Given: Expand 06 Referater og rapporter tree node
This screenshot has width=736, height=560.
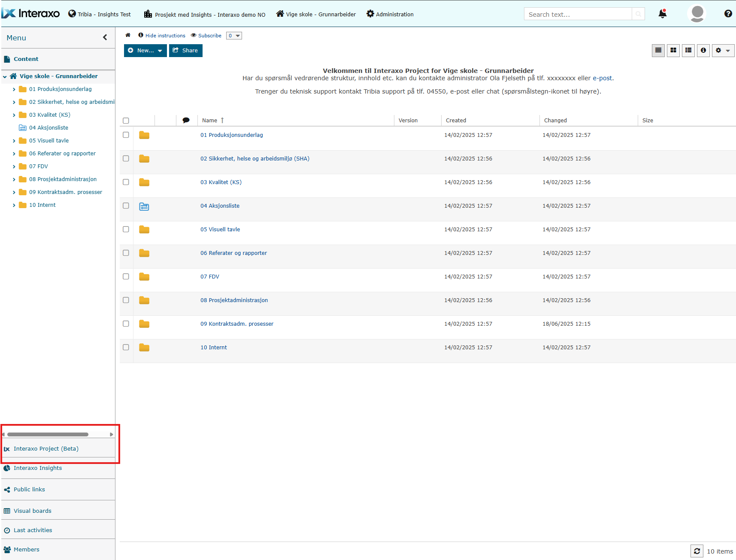Looking at the screenshot, I should (14, 154).
